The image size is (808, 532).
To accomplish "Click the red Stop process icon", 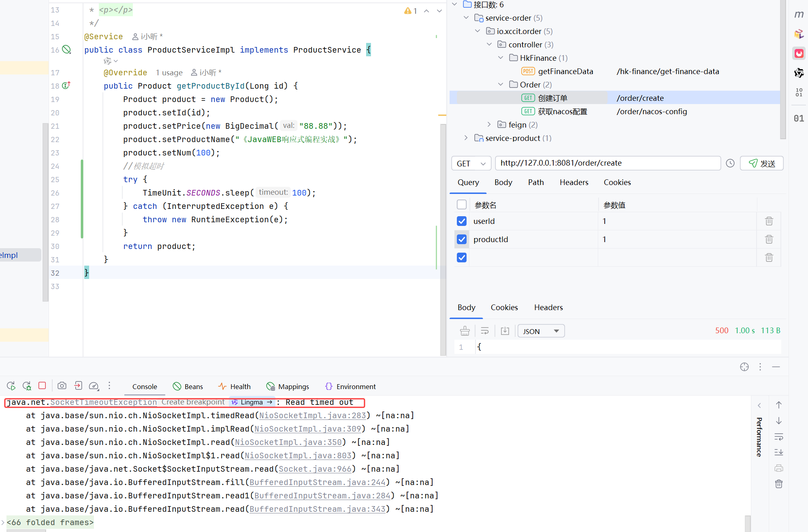I will (42, 386).
